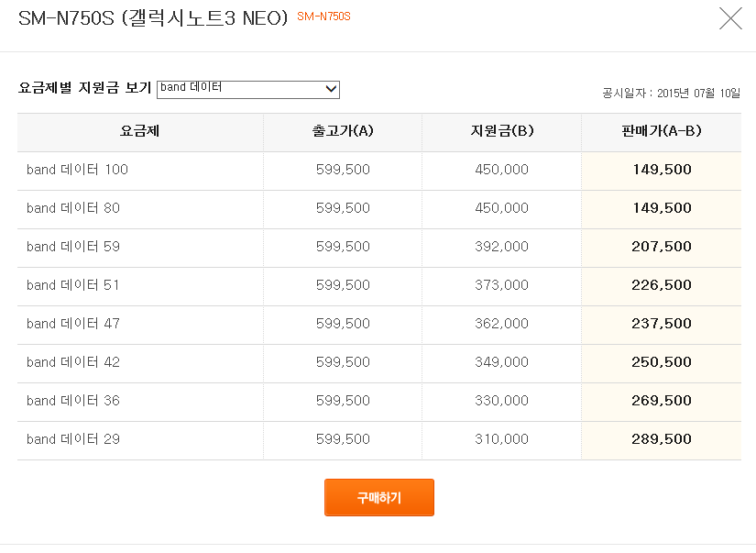This screenshot has height=553, width=756.
Task: Click the band 데이터 59 plan
Action: click(x=73, y=247)
